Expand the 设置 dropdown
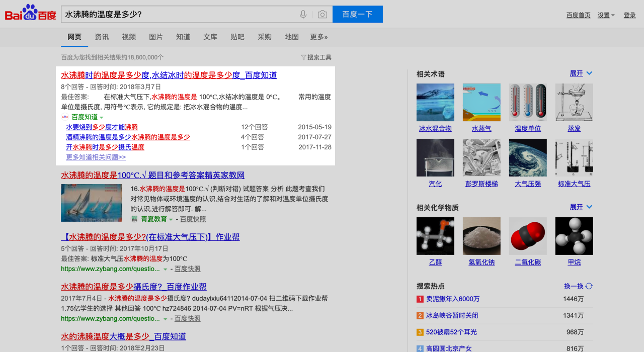 606,15
